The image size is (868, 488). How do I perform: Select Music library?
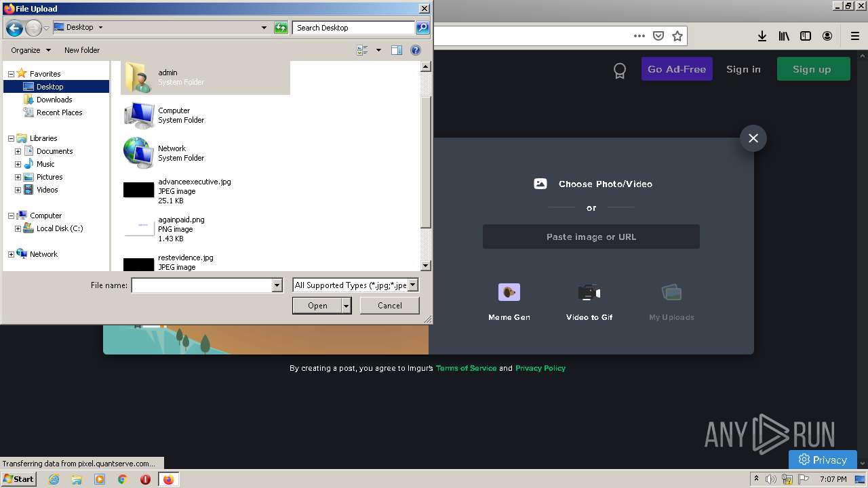[x=45, y=164]
